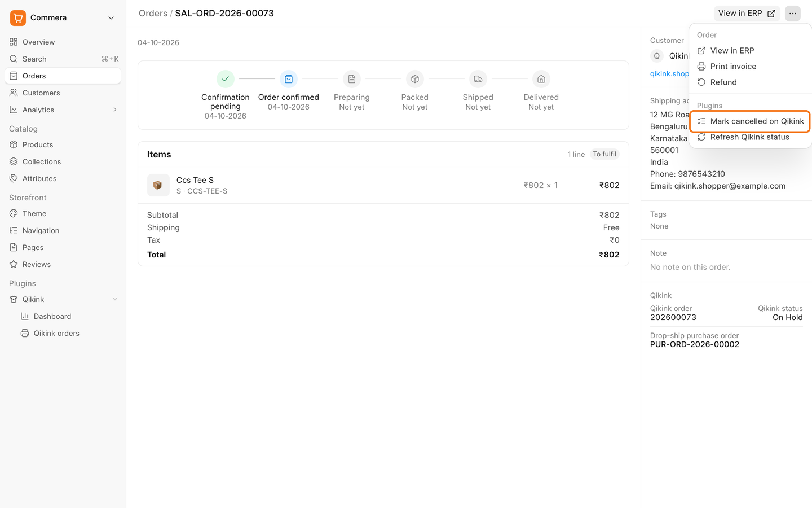Click the To fulfil status badge
This screenshot has width=812, height=508.
pyautogui.click(x=604, y=154)
